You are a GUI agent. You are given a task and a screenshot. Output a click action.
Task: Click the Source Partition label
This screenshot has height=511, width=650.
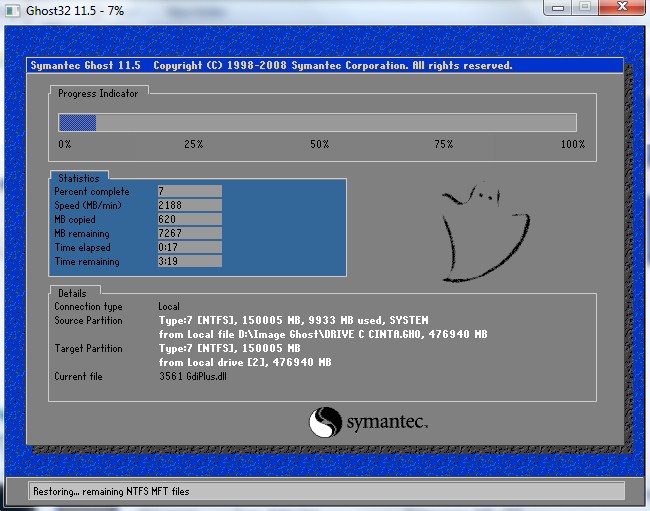tap(88, 320)
